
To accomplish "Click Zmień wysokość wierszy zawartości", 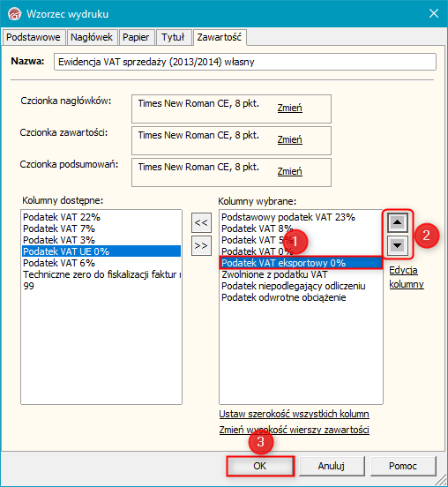I will pyautogui.click(x=294, y=430).
